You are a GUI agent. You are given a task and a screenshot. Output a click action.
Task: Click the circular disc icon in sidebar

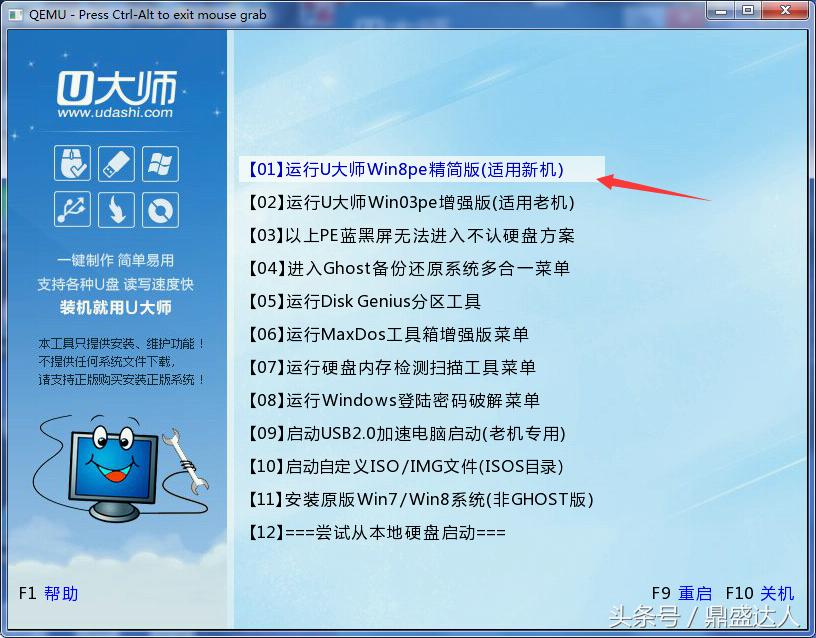[161, 210]
